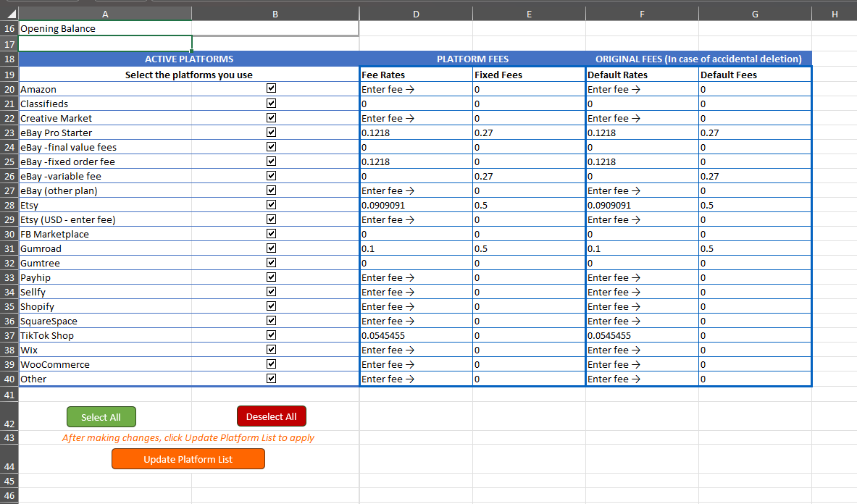Select column B header
Image resolution: width=857 pixels, height=504 pixels.
point(275,14)
